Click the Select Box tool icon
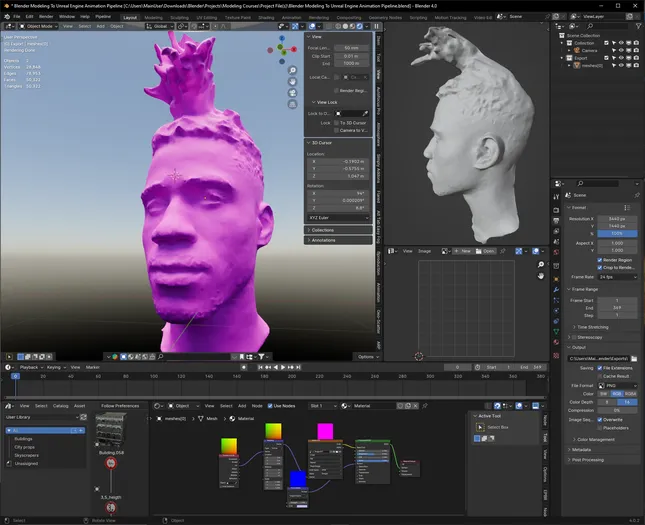Image resolution: width=645 pixels, height=525 pixels. tap(480, 427)
